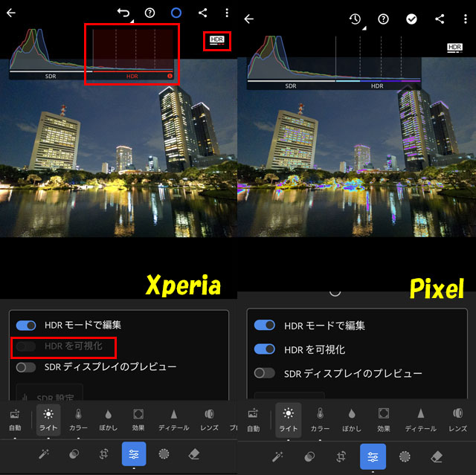Tap share icon in Xperia screen
Image resolution: width=476 pixels, height=475 pixels.
202,13
